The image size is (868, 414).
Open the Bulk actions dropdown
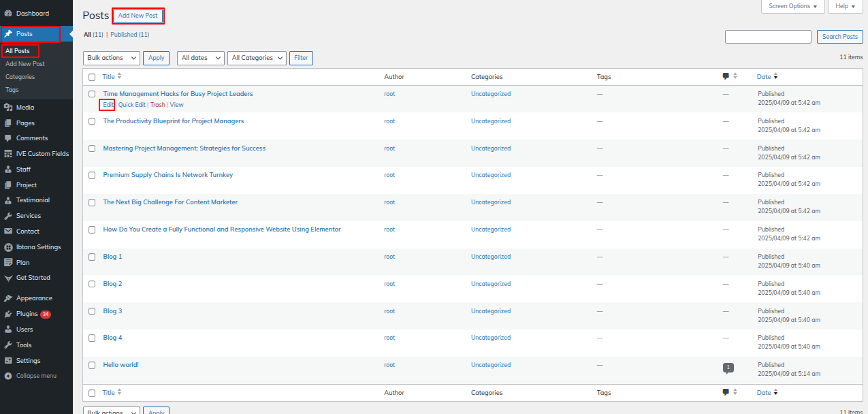pyautogui.click(x=112, y=58)
